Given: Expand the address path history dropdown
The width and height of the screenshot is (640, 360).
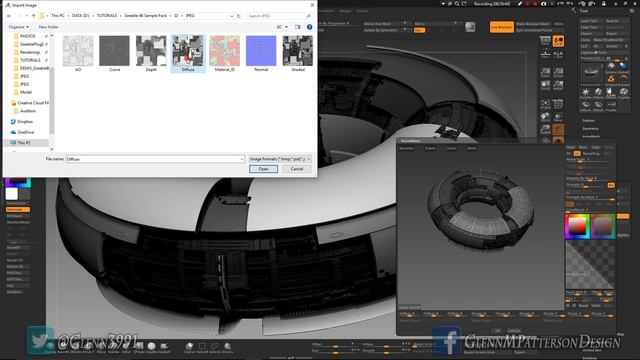Looking at the screenshot, I should 231,16.
